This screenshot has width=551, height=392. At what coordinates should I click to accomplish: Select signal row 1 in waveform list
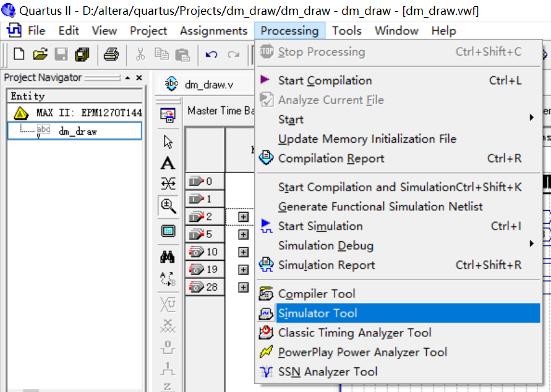pos(205,199)
